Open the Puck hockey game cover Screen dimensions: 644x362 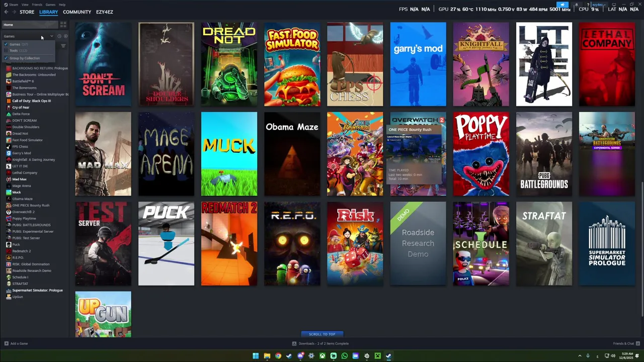point(166,243)
